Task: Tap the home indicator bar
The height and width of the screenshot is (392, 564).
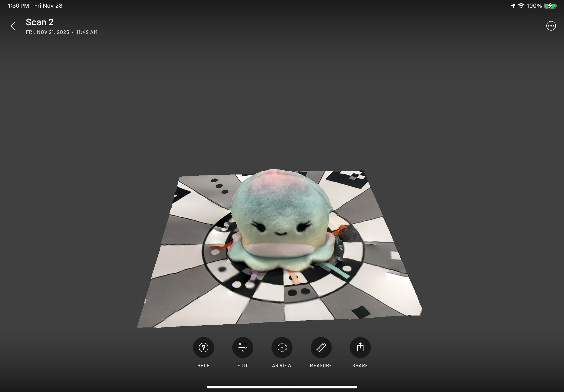Action: (x=282, y=387)
